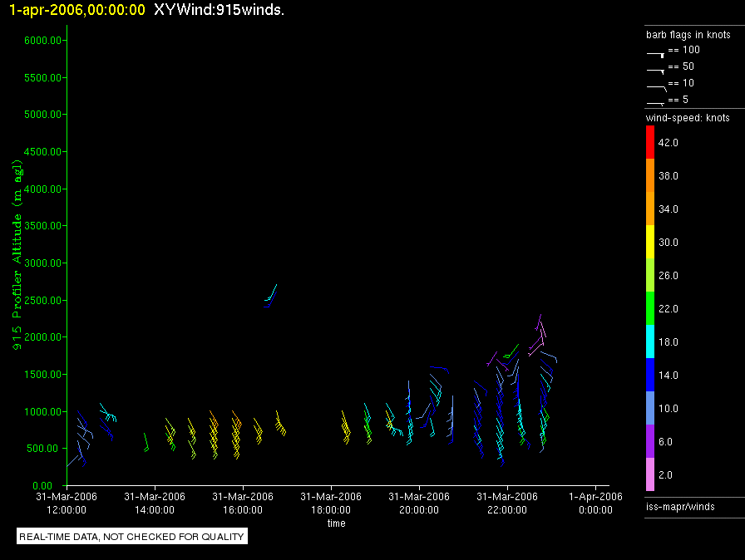Click the 31-Mar-2006 22:00:00 time label
This screenshot has height=560, width=745.
[x=507, y=503]
